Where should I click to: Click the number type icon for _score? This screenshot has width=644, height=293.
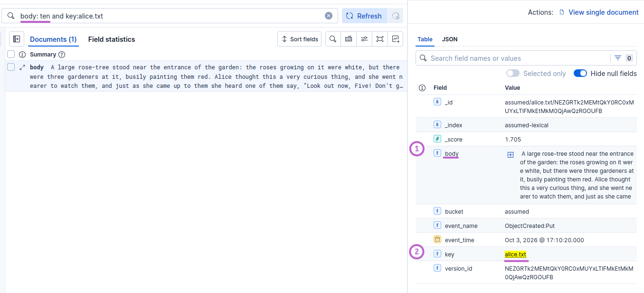point(437,139)
